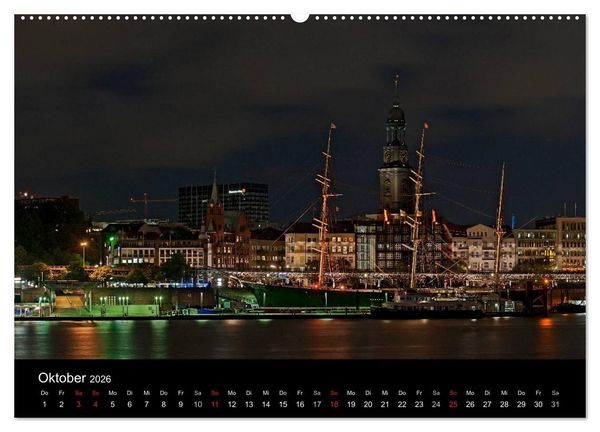The width and height of the screenshot is (600, 432).
Task: Click the year 2026 beside Oktober
Action: 100,379
